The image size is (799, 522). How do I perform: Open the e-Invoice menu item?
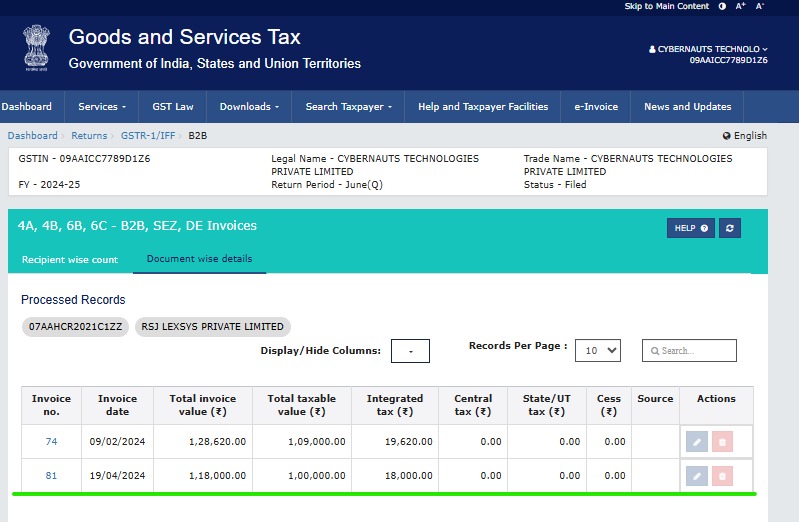[x=596, y=107]
